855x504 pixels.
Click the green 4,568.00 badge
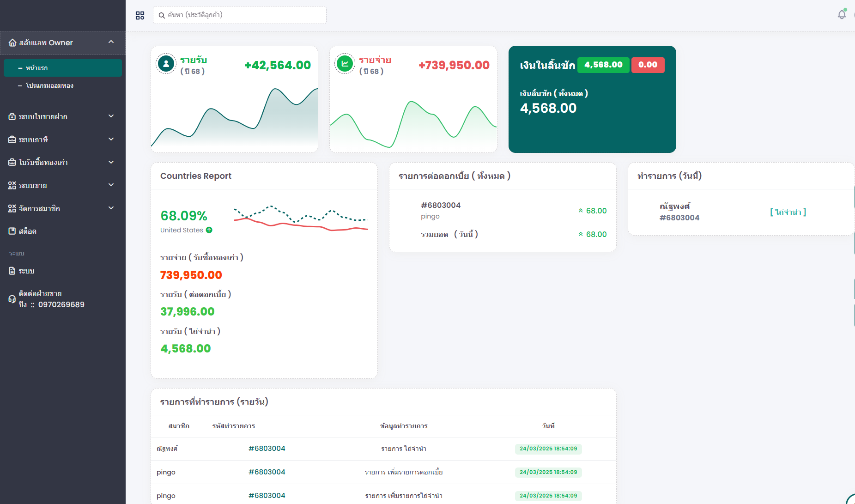point(603,65)
